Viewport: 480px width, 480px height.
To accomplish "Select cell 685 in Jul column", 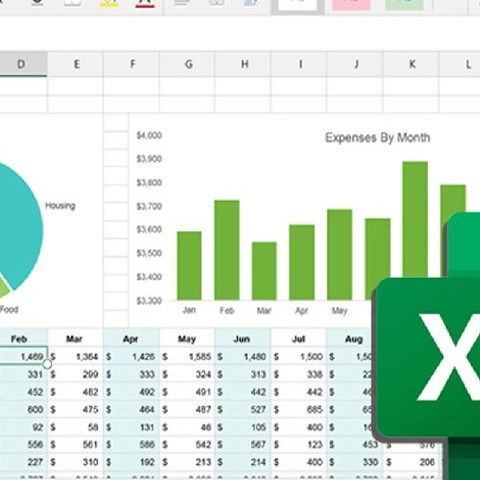I will coord(299,409).
